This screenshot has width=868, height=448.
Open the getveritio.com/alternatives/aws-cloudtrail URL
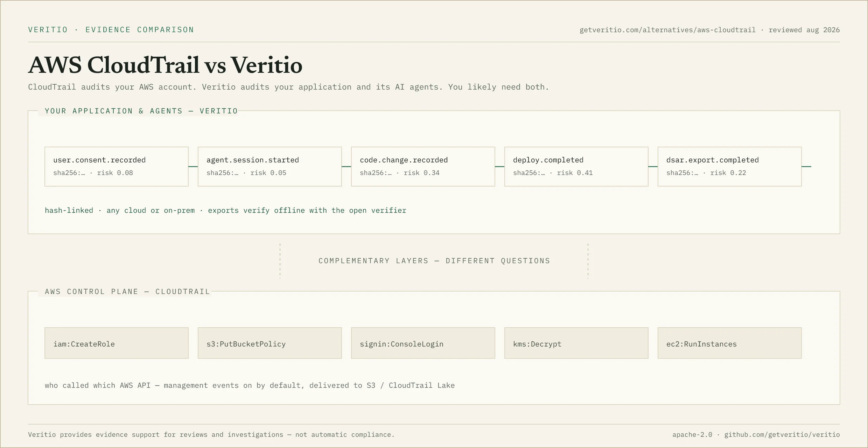tap(667, 30)
